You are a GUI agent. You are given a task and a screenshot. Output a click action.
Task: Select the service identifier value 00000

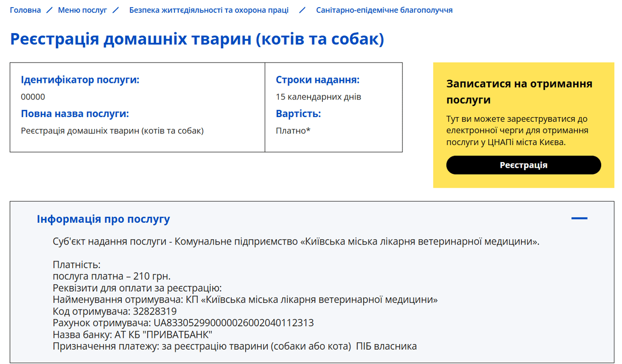tap(33, 97)
